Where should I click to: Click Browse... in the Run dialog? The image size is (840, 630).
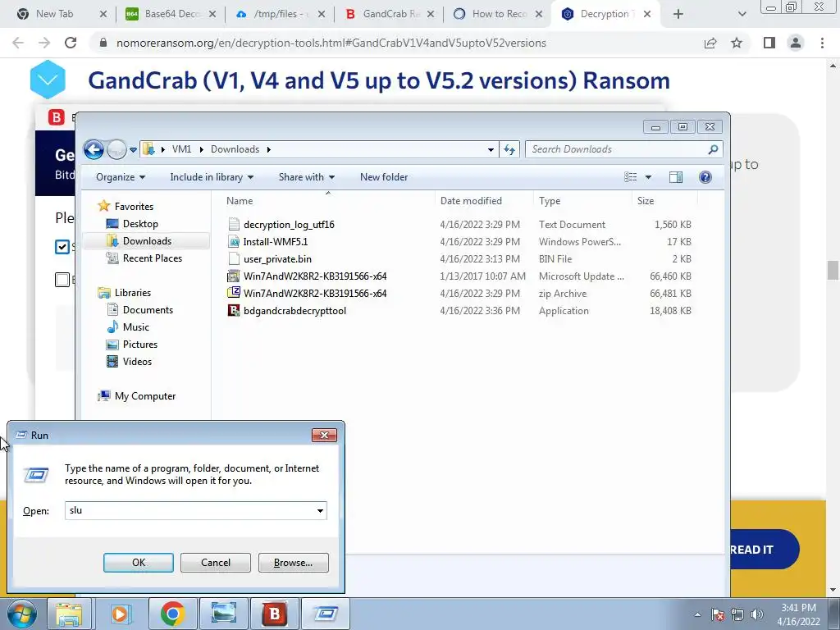[x=293, y=563]
